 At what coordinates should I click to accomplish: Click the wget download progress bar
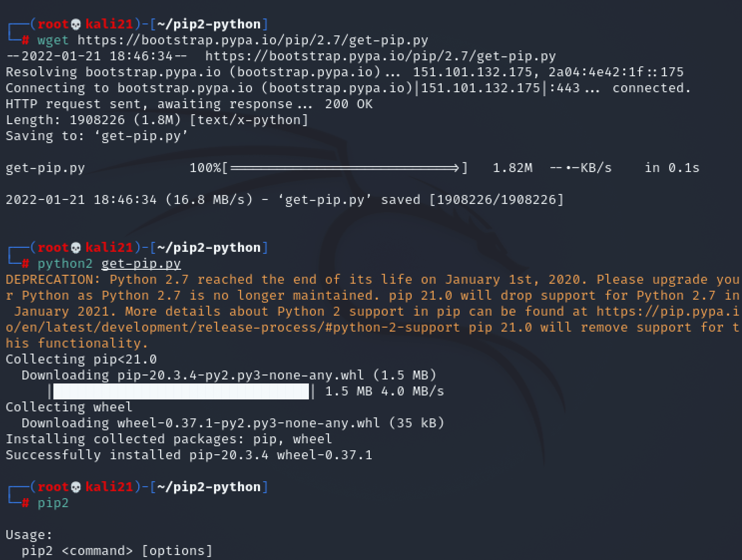pyautogui.click(x=344, y=168)
